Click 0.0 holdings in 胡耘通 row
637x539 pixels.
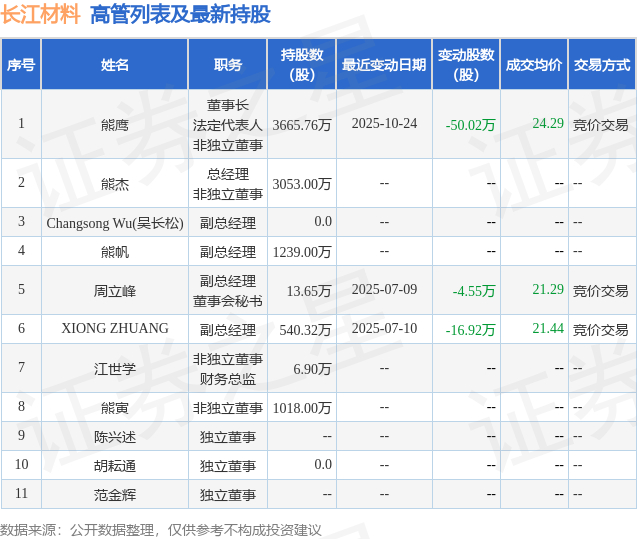[323, 464]
